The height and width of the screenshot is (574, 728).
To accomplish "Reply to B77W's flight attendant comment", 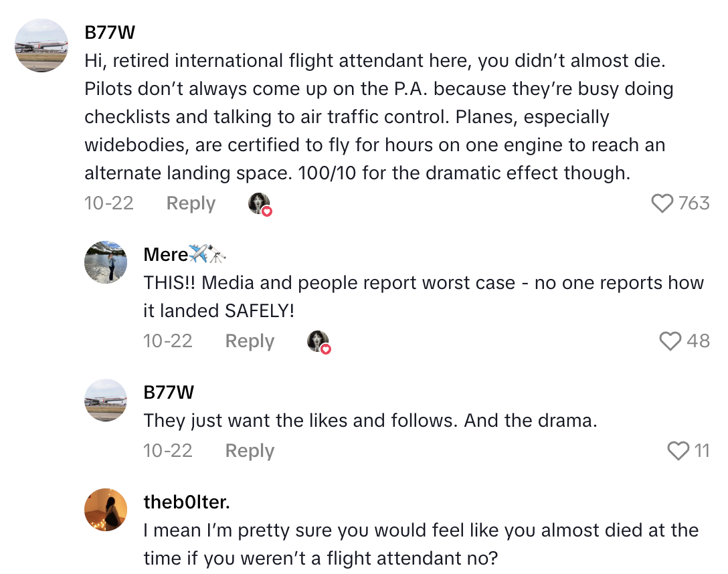I will coord(190,203).
